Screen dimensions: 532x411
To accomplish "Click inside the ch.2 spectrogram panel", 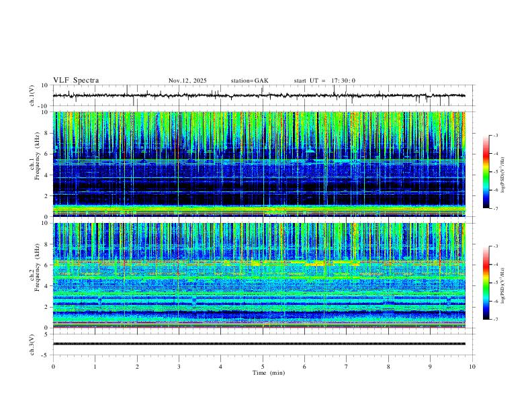I will pyautogui.click(x=259, y=275).
